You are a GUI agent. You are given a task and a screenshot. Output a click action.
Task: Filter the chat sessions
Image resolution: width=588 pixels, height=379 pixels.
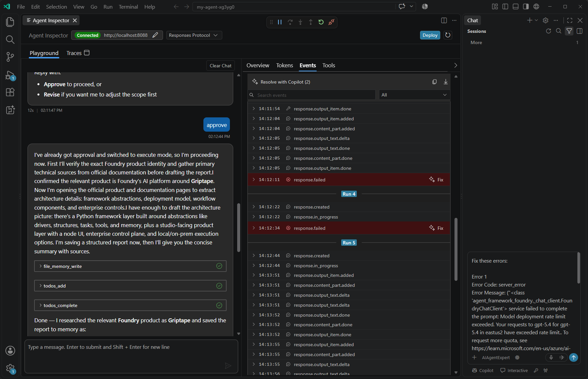pyautogui.click(x=569, y=31)
